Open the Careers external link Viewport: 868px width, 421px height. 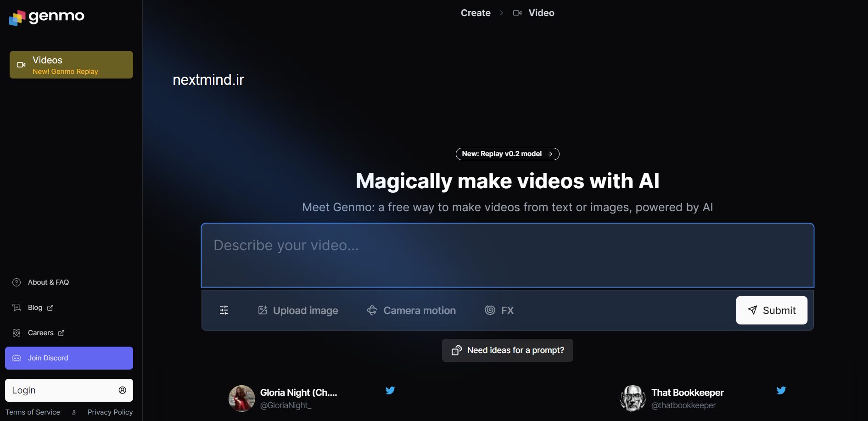click(41, 333)
